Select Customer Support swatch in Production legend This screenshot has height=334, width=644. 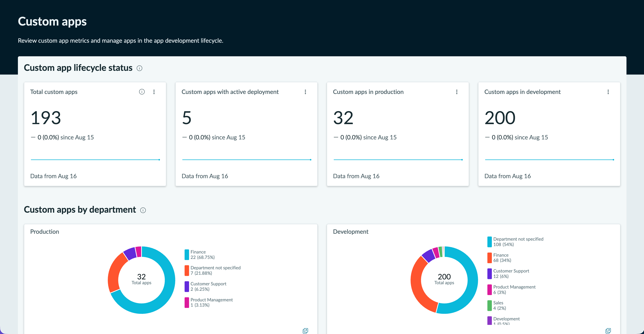pos(187,286)
